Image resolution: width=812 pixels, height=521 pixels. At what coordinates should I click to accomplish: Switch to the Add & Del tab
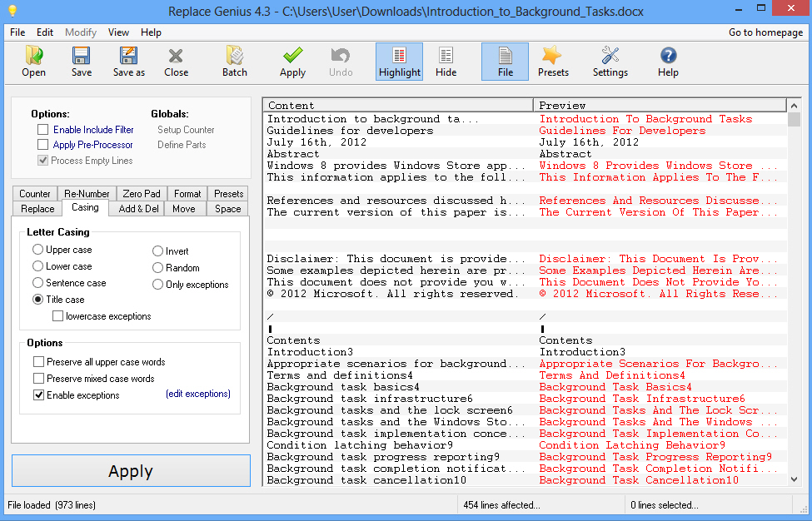[x=139, y=209]
